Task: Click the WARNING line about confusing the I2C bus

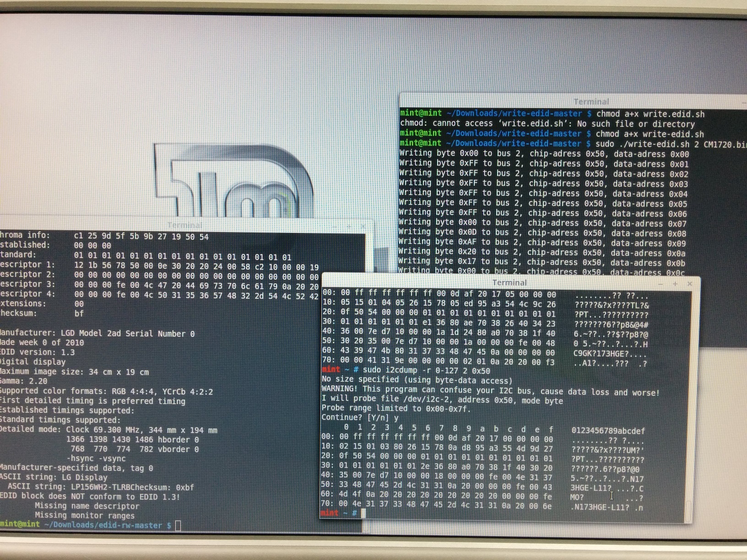Action: click(x=490, y=392)
